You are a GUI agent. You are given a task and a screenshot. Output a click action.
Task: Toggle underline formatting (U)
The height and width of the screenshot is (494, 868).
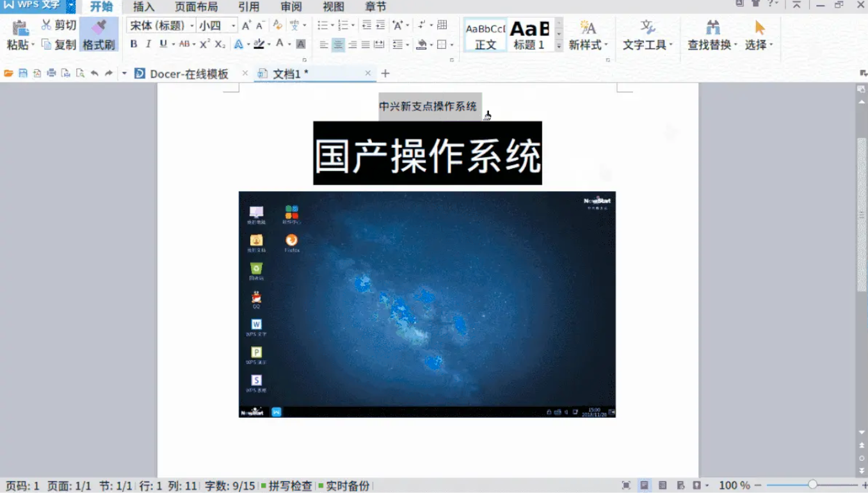coord(163,44)
